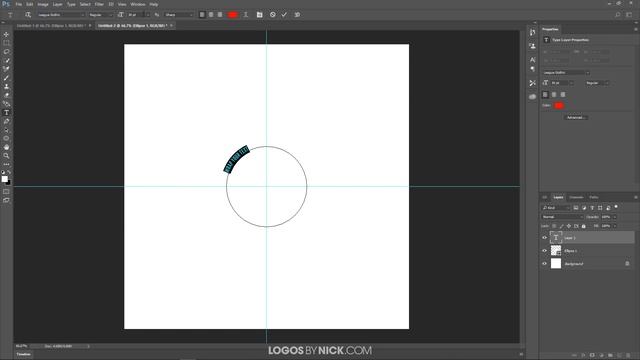Hide the Ellipse 1 layer
The height and width of the screenshot is (360, 640).
pyautogui.click(x=544, y=251)
